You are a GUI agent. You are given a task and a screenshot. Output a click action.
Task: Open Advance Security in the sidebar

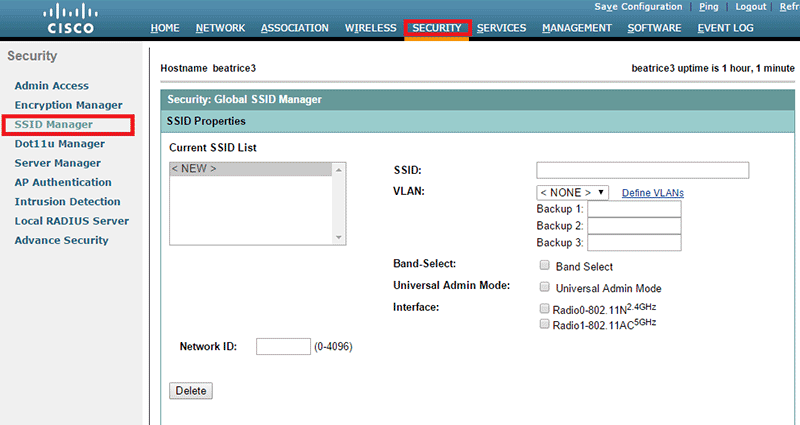pos(61,240)
